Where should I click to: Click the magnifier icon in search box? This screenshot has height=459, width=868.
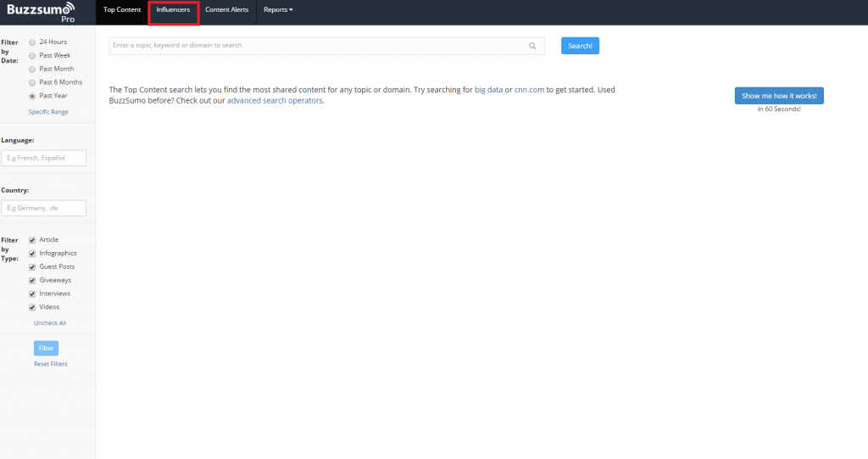click(532, 46)
